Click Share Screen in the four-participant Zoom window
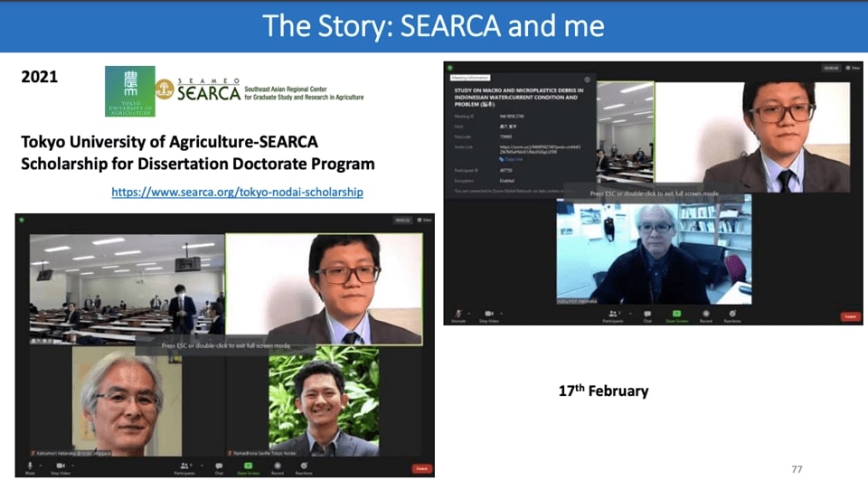This screenshot has height=490, width=868. pyautogui.click(x=246, y=467)
